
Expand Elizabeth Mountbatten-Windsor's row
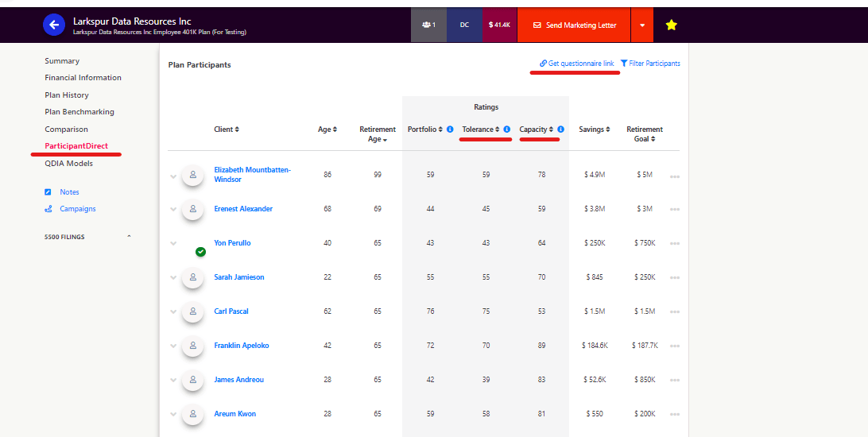173,176
